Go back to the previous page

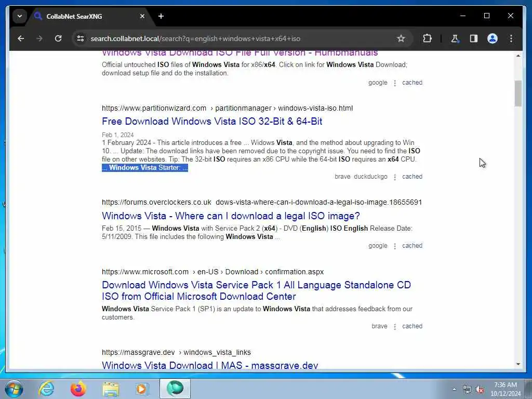coord(21,38)
